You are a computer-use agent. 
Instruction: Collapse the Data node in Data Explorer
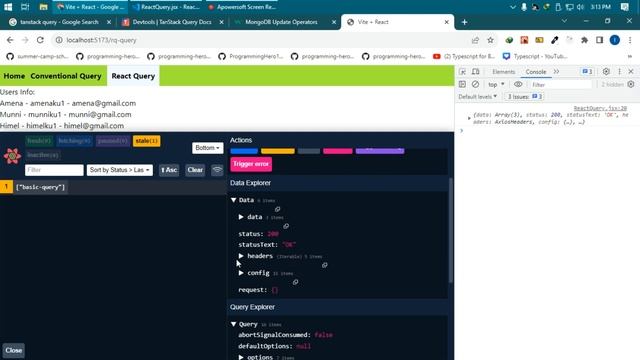coord(234,200)
